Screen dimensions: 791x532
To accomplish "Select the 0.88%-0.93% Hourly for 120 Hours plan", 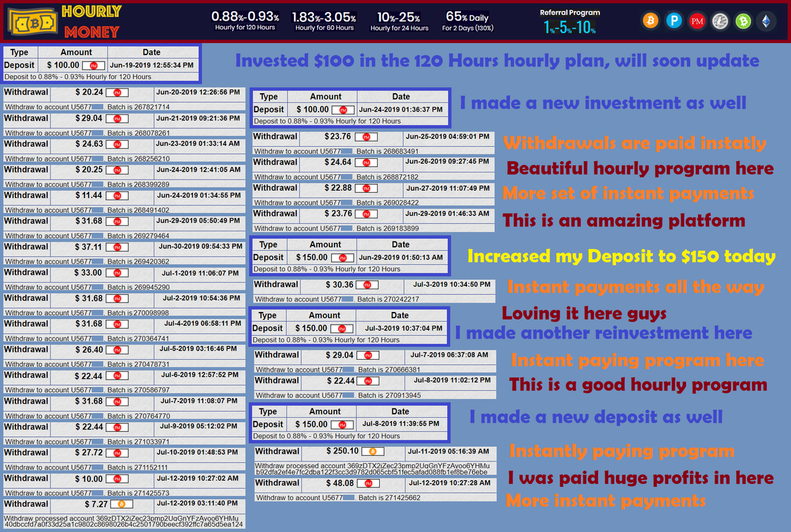I will [245, 21].
